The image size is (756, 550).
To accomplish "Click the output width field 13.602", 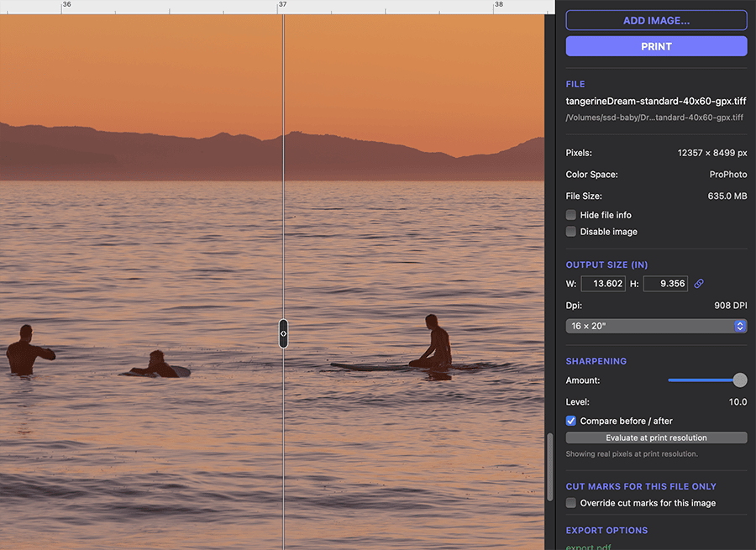I will pyautogui.click(x=603, y=284).
